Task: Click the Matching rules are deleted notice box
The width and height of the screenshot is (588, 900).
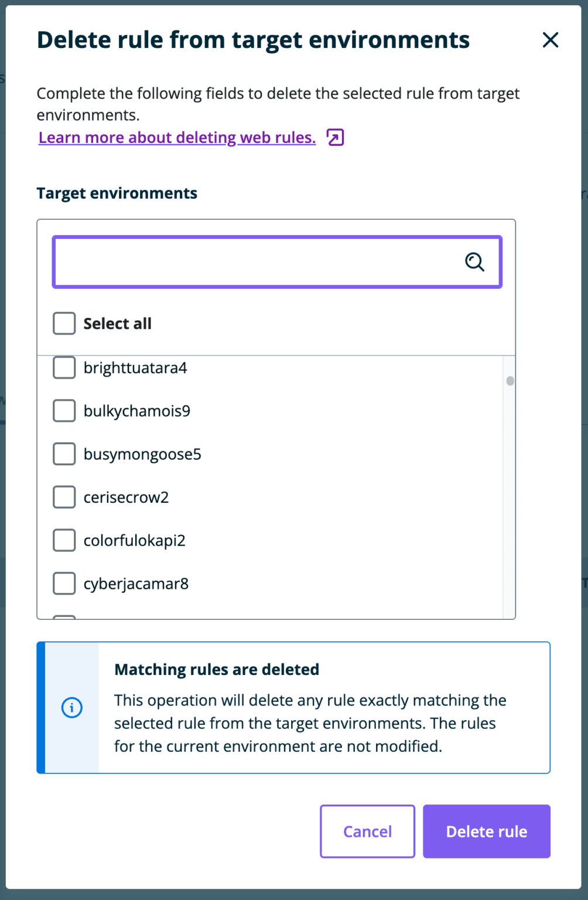Action: pyautogui.click(x=293, y=707)
